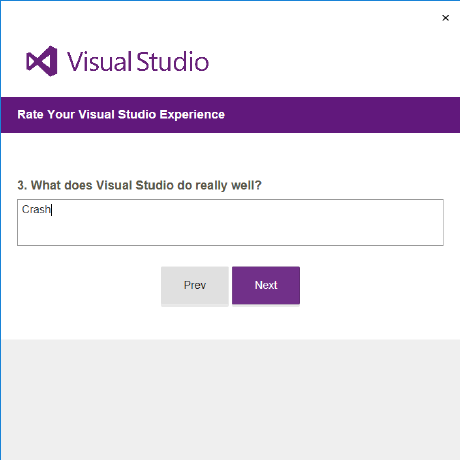Click the right edge of the answer text box
The image size is (460, 460).
coord(442,222)
